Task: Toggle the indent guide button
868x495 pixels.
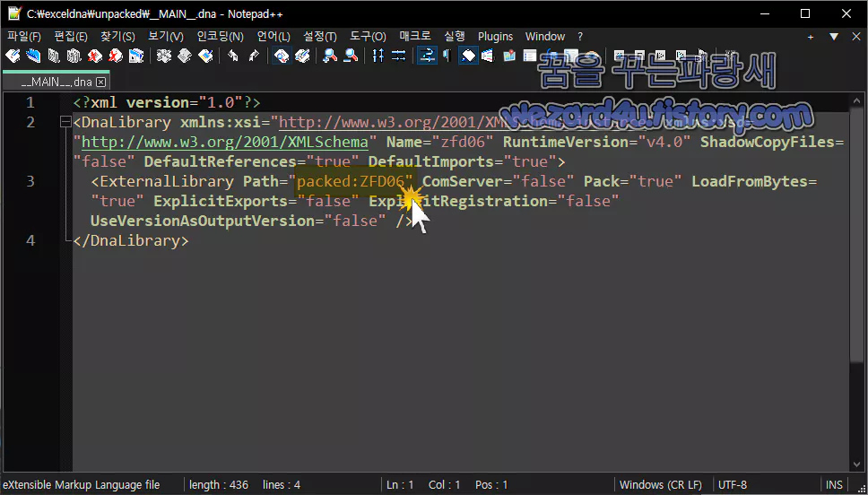Action: (x=468, y=56)
